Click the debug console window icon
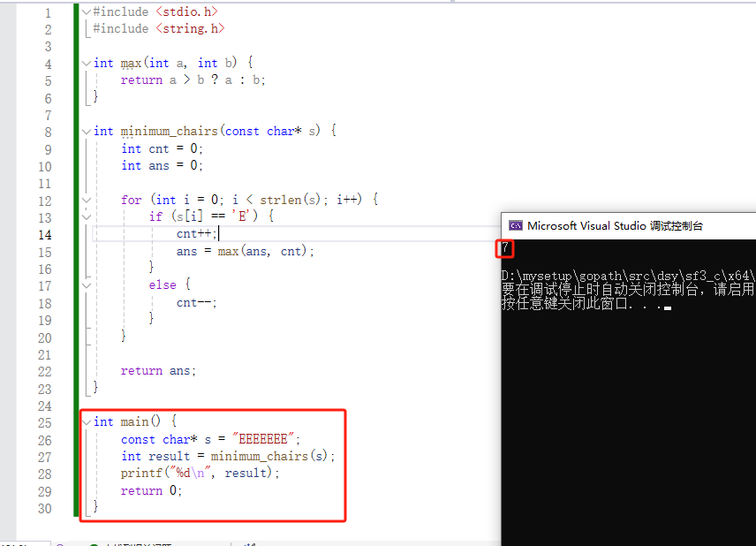The height and width of the screenshot is (546, 756). [x=516, y=225]
